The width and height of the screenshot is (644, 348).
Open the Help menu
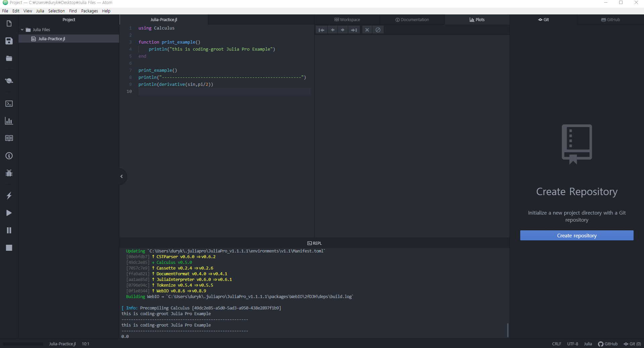[106, 11]
